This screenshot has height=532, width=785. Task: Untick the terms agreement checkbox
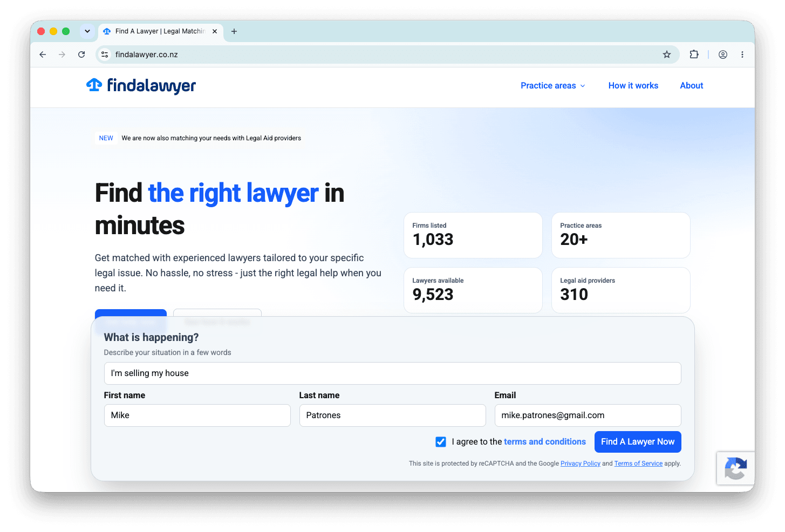[441, 442]
